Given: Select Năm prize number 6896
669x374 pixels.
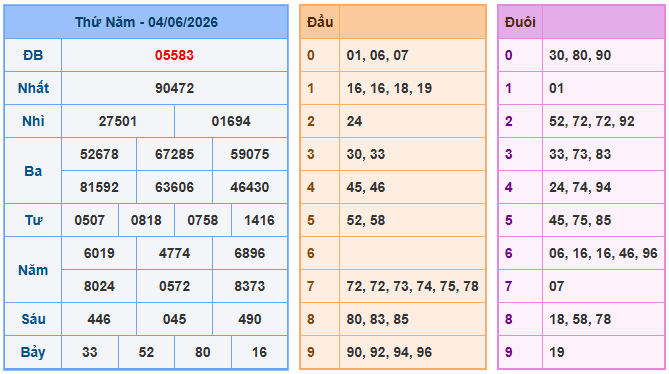Looking at the screenshot, I should click(250, 253).
